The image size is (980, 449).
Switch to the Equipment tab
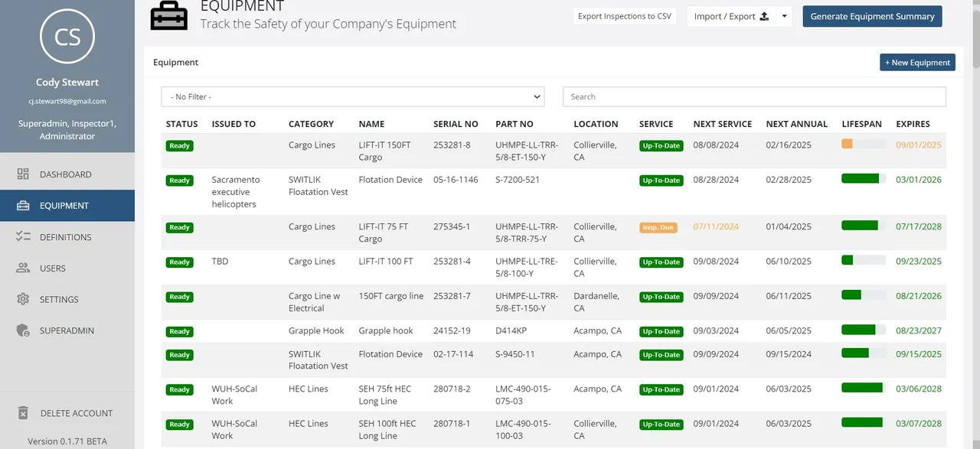[175, 62]
